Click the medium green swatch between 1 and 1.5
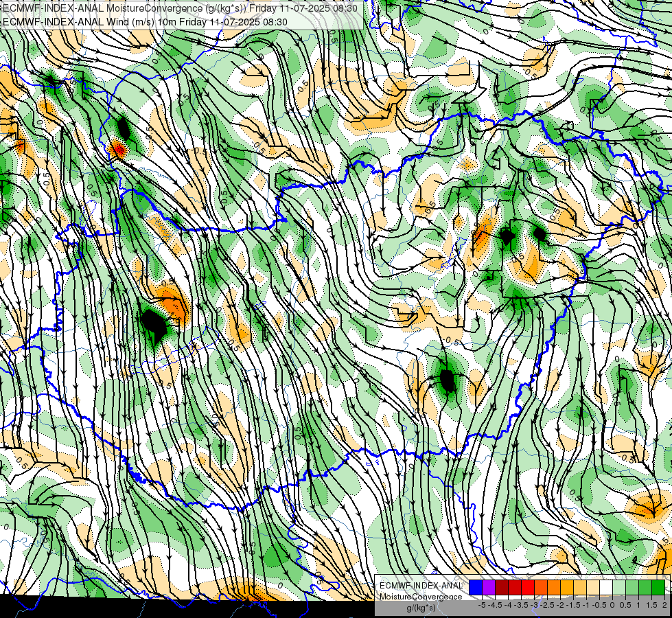672x618 pixels. click(645, 587)
